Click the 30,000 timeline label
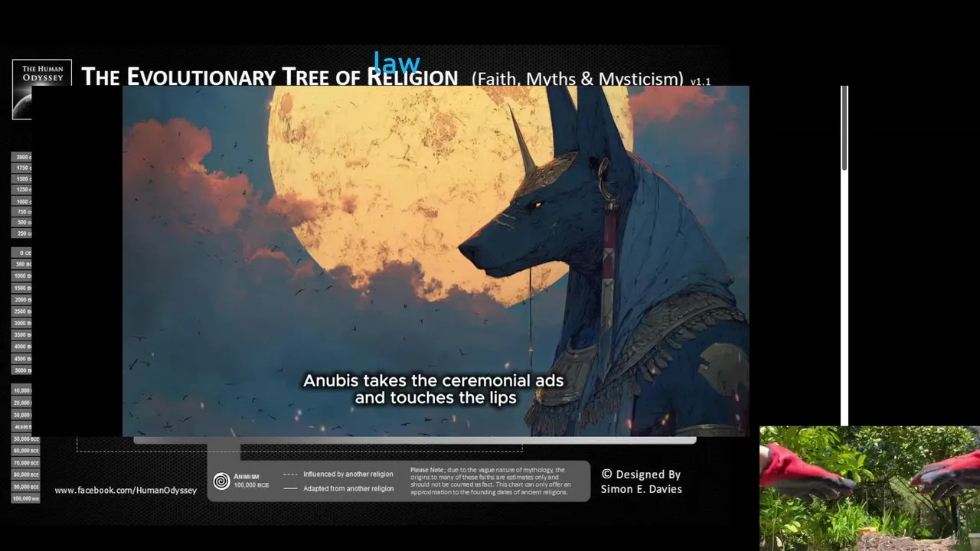This screenshot has width=980, height=551. pos(22,415)
